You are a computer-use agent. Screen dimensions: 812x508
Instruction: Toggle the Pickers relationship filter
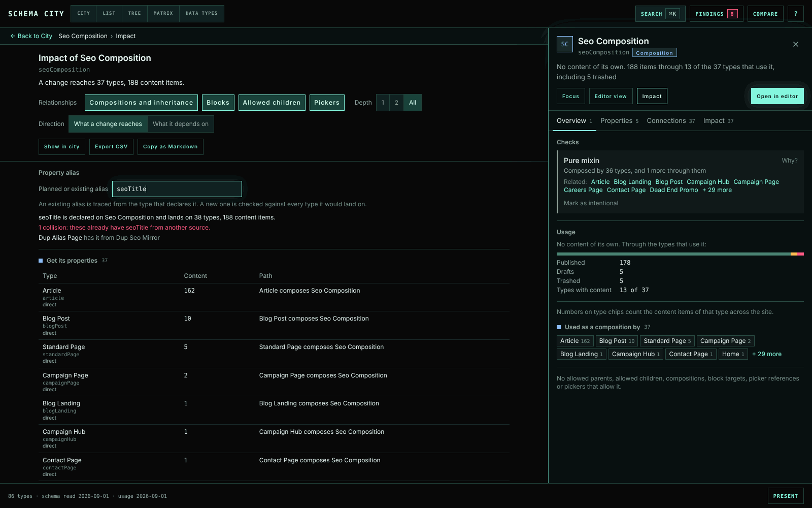(x=327, y=103)
